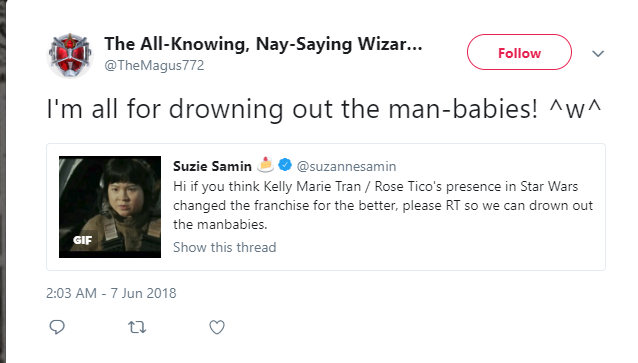
Task: Open the tweet timestamp 2:03 AM - 7 Jun 2018
Action: pyautogui.click(x=111, y=293)
